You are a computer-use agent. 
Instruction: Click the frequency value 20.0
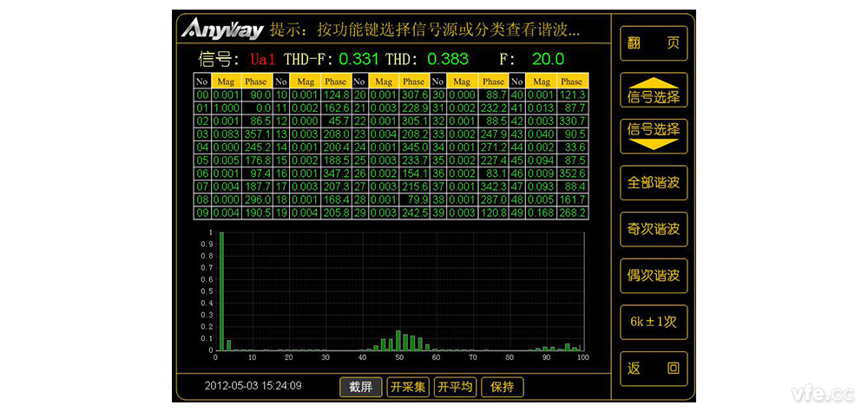pos(548,60)
